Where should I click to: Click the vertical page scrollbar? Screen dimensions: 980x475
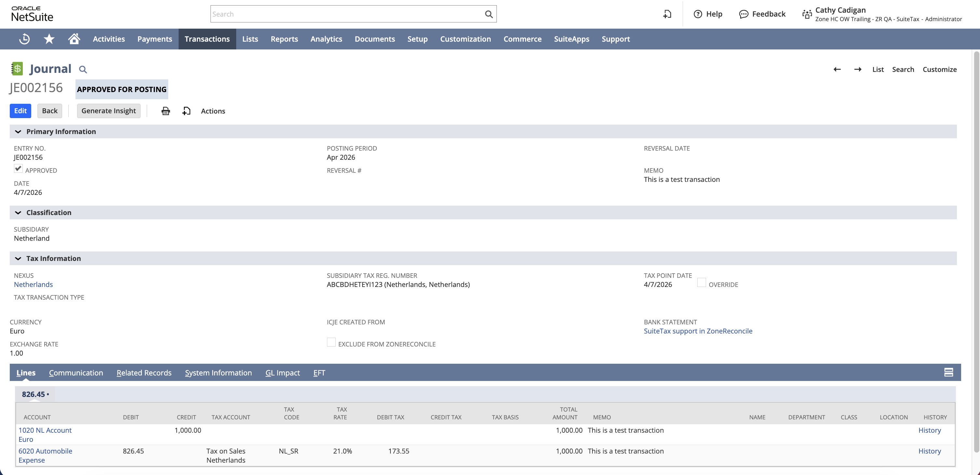pos(976,251)
